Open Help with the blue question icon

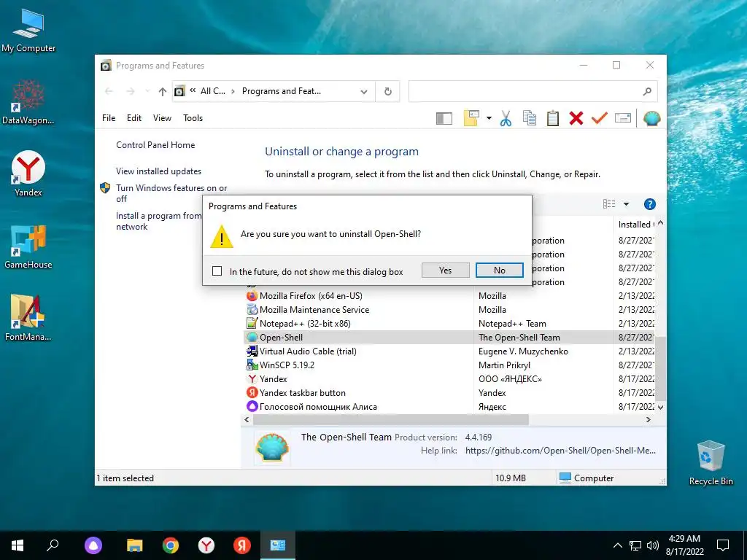[649, 204]
